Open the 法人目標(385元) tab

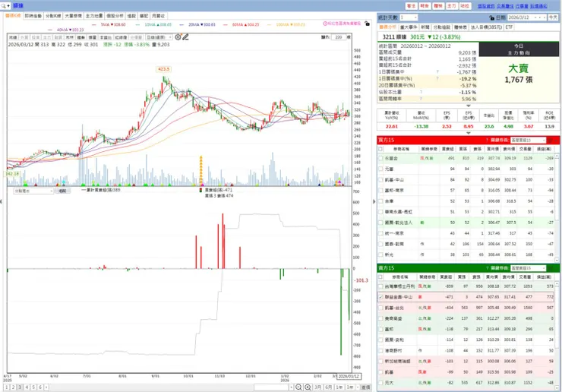point(486,27)
